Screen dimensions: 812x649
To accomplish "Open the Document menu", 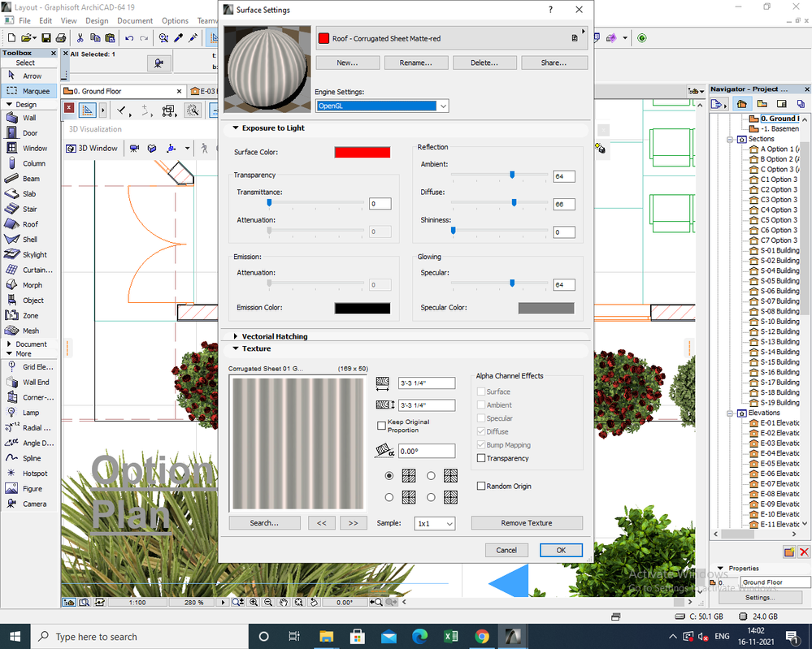I will [x=135, y=20].
